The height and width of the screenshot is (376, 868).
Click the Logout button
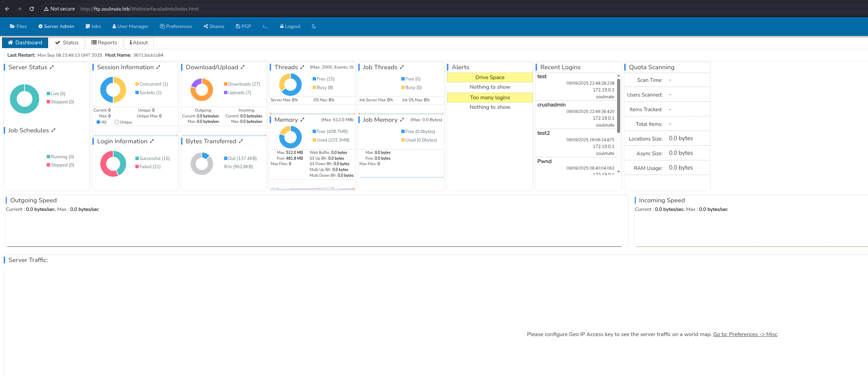(x=290, y=26)
